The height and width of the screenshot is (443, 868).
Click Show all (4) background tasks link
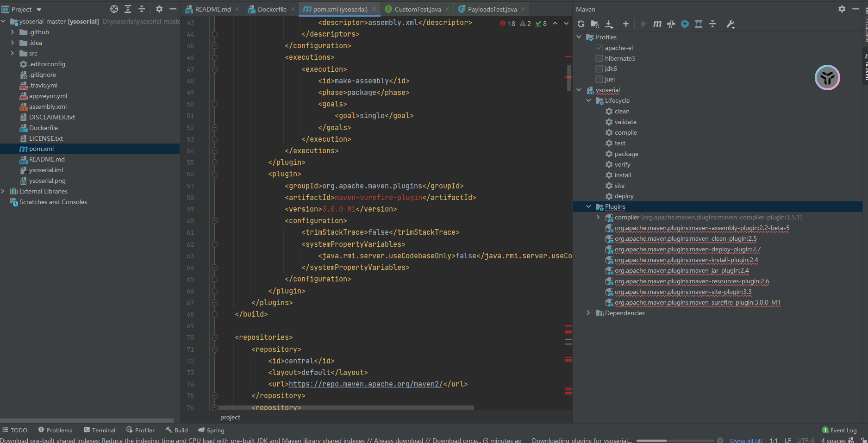(746, 440)
